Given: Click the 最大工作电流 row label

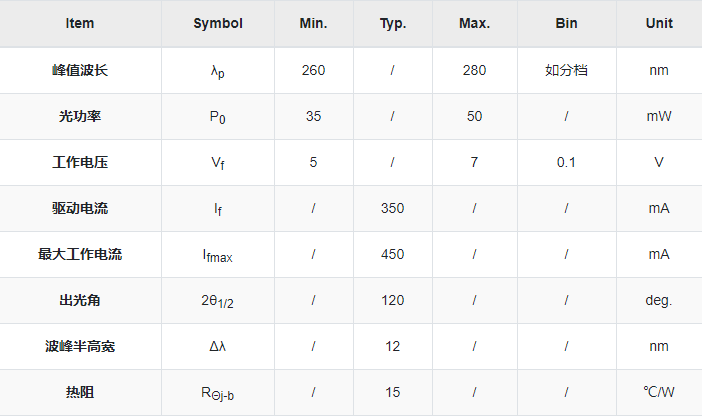Looking at the screenshot, I should pos(80,254).
